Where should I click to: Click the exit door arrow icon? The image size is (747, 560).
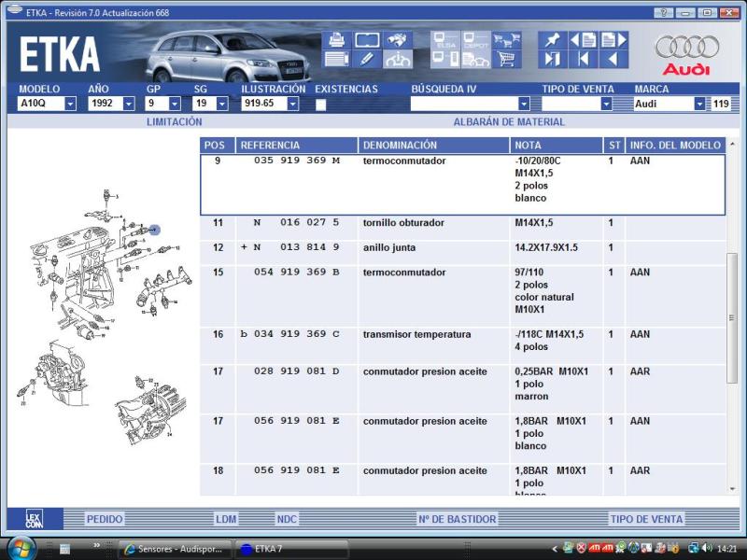[x=553, y=59]
